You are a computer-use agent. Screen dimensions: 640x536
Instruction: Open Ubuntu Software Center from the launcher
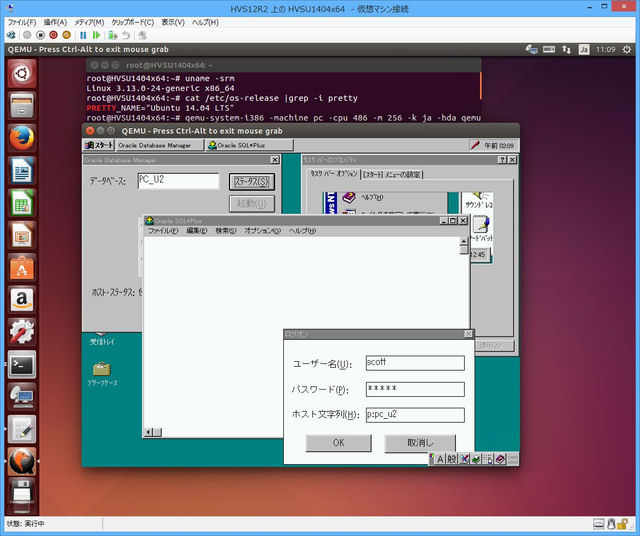click(x=22, y=267)
